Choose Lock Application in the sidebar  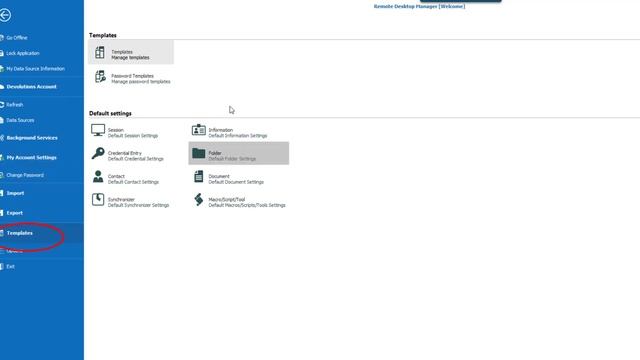[22, 53]
